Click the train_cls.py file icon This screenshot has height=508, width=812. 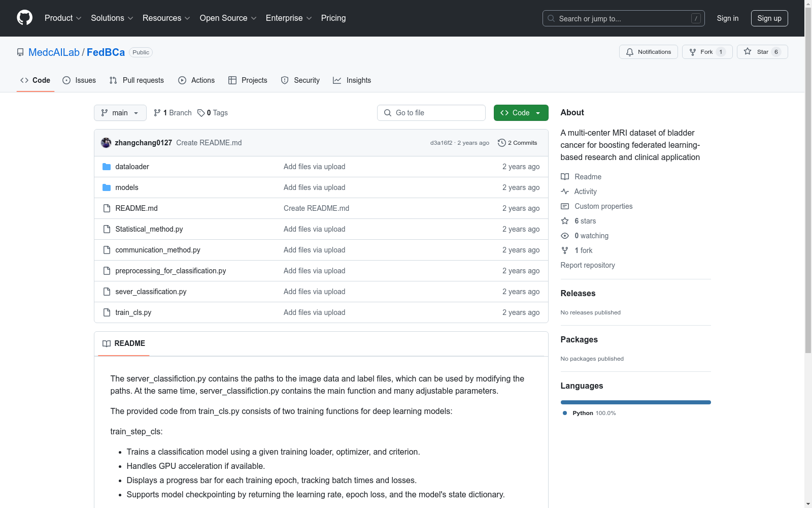(107, 312)
